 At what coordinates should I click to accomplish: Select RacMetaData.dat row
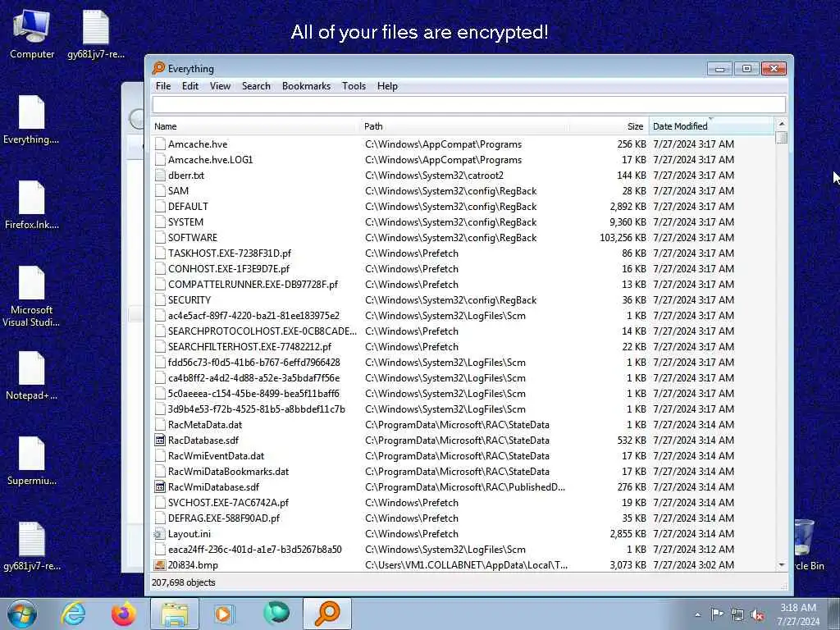click(463, 425)
